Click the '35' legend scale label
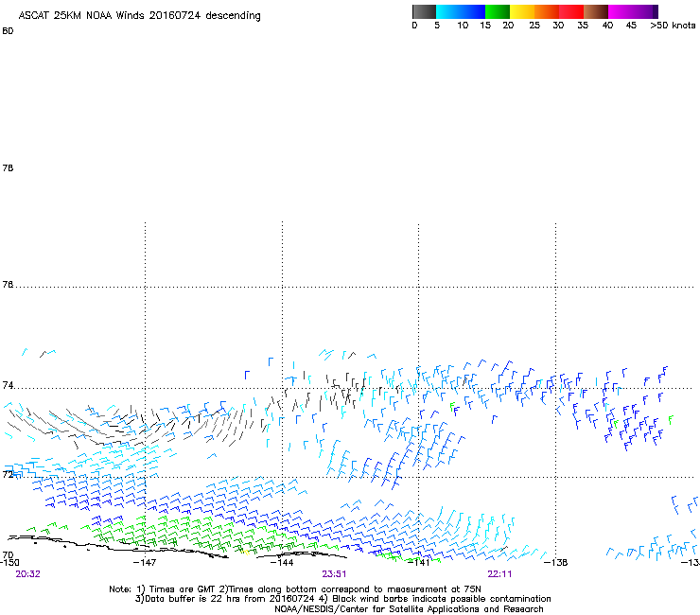700x615 pixels. pyautogui.click(x=583, y=26)
